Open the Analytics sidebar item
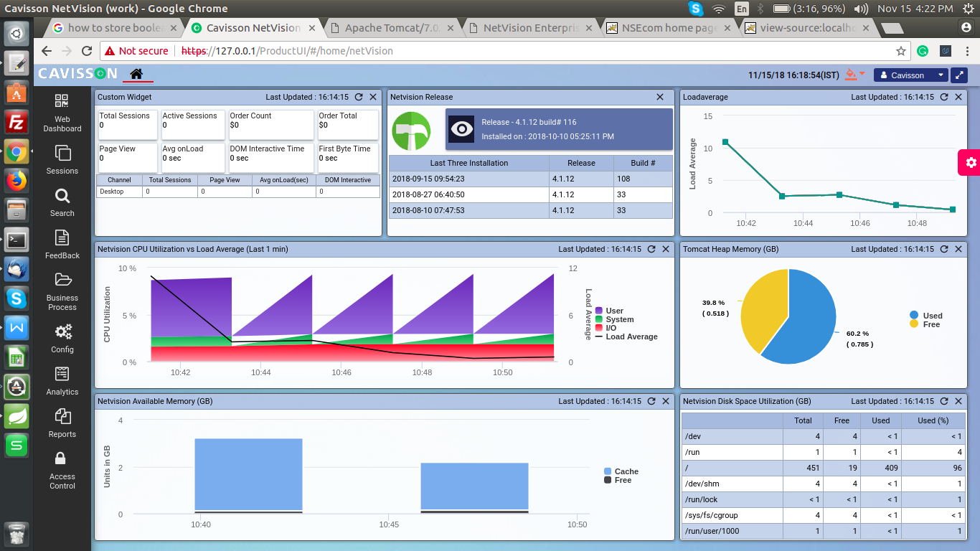Viewport: 980px width, 551px height. click(x=62, y=381)
